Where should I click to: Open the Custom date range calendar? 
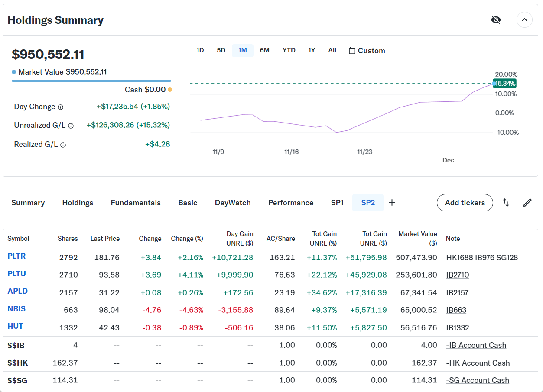pos(367,51)
